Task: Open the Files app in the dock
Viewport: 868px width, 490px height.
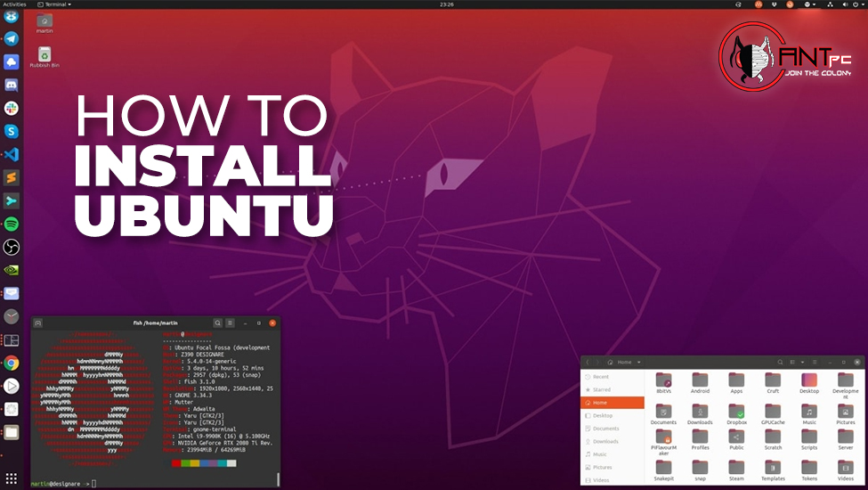Action: tap(11, 432)
